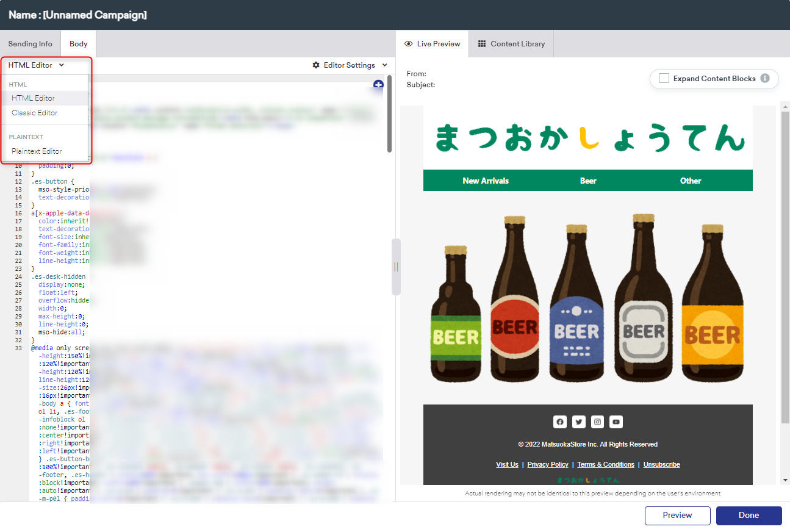Image resolution: width=790 pixels, height=532 pixels.
Task: Switch to the Sending Info tab
Action: click(30, 43)
